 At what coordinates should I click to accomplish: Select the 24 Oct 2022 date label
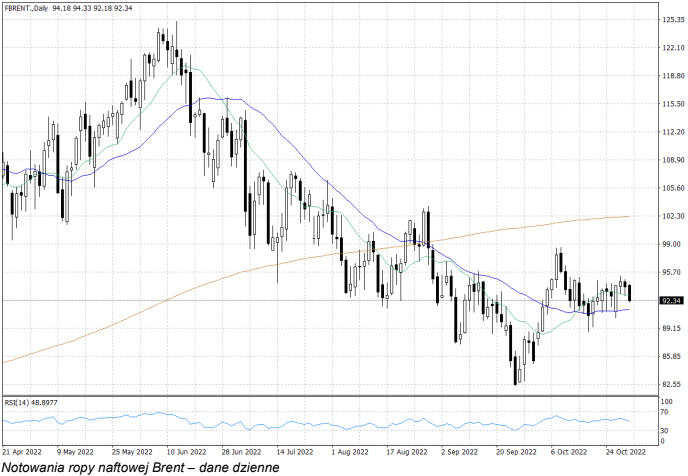(x=626, y=450)
